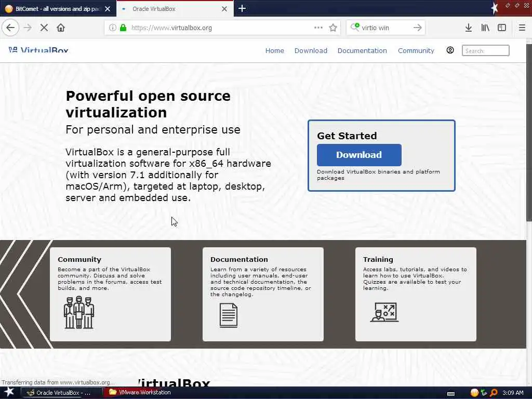Select the Oracle VirtualBox tab
This screenshot has width=532, height=399.
[175, 9]
